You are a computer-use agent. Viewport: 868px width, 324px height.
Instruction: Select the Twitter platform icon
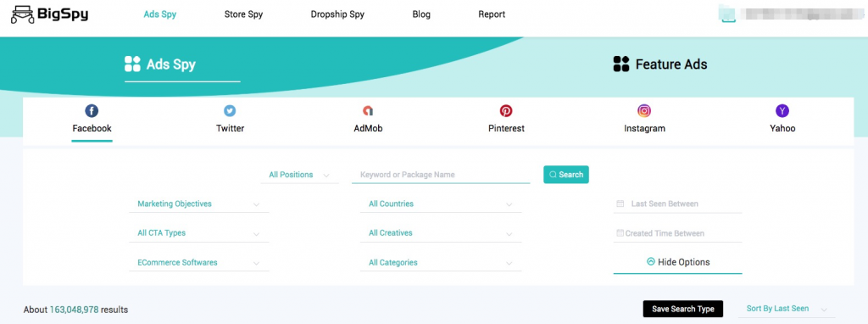coord(230,111)
